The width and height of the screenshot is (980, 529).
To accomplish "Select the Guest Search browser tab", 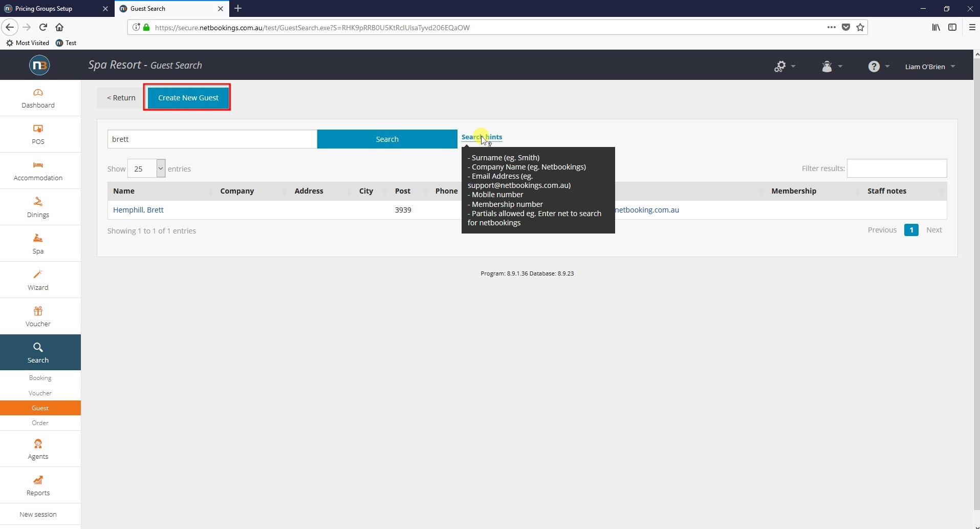I will 171,8.
